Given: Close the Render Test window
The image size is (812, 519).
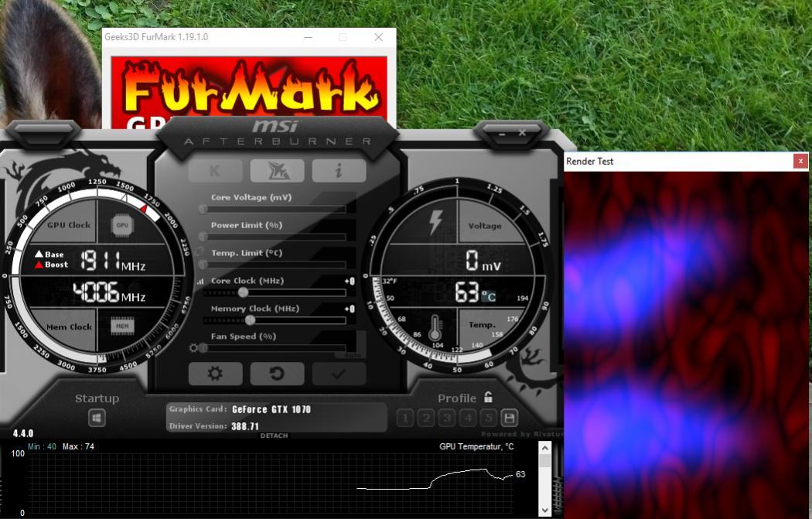Looking at the screenshot, I should tap(800, 161).
